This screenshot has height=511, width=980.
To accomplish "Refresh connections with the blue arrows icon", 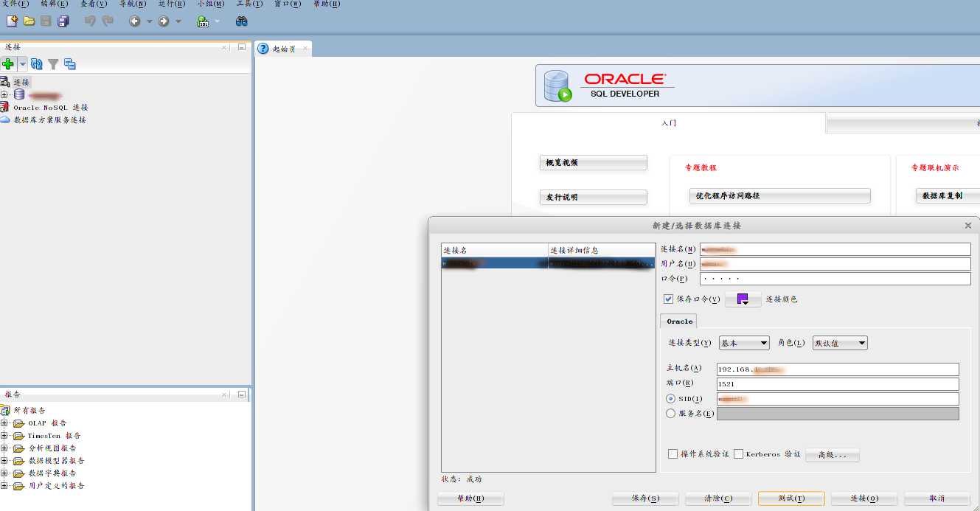I will click(x=36, y=64).
